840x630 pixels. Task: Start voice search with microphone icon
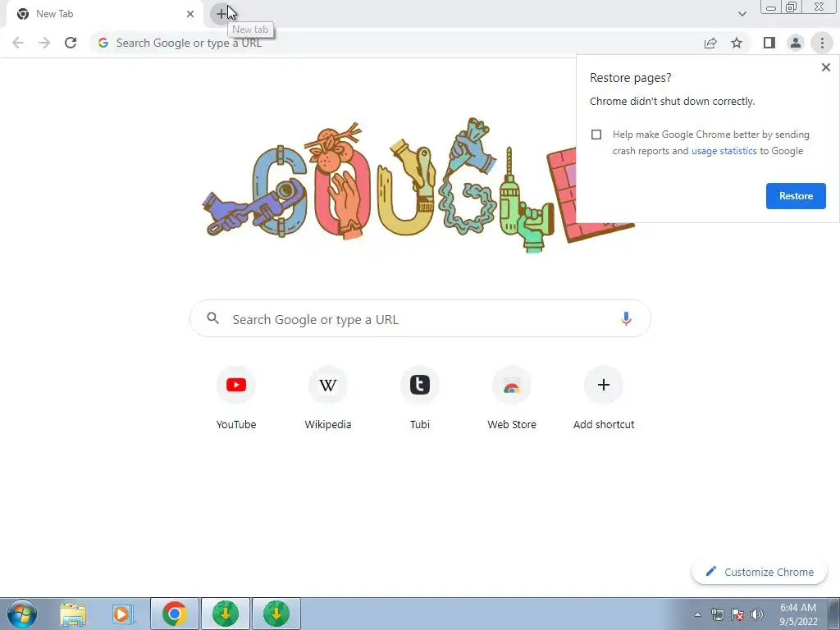click(x=626, y=319)
